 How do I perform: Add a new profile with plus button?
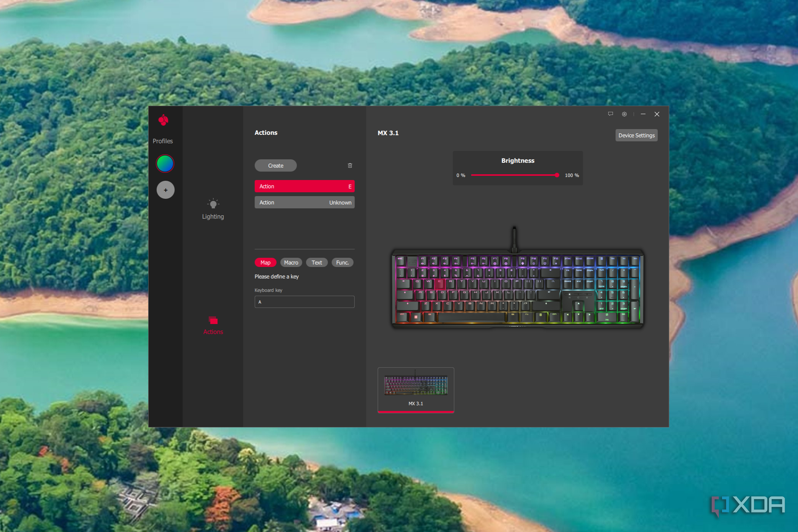(x=165, y=190)
